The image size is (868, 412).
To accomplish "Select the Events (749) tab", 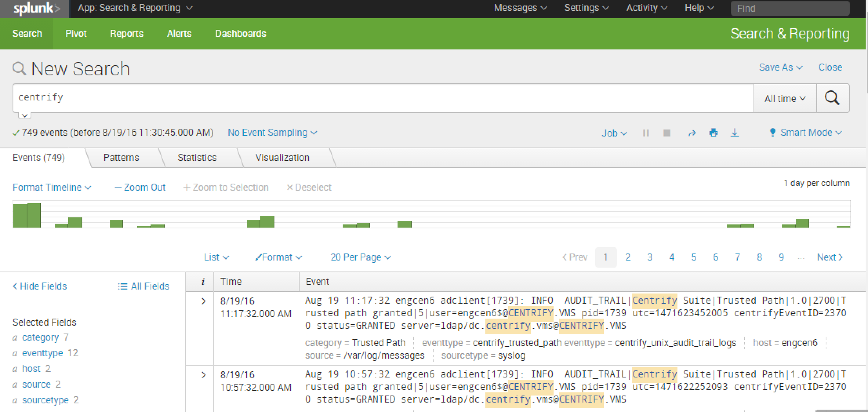I will tap(39, 158).
